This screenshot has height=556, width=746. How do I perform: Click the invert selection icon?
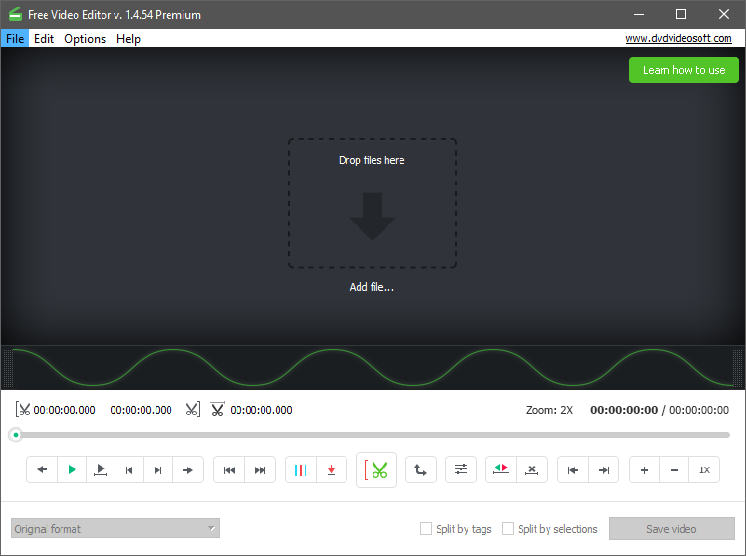(x=501, y=470)
